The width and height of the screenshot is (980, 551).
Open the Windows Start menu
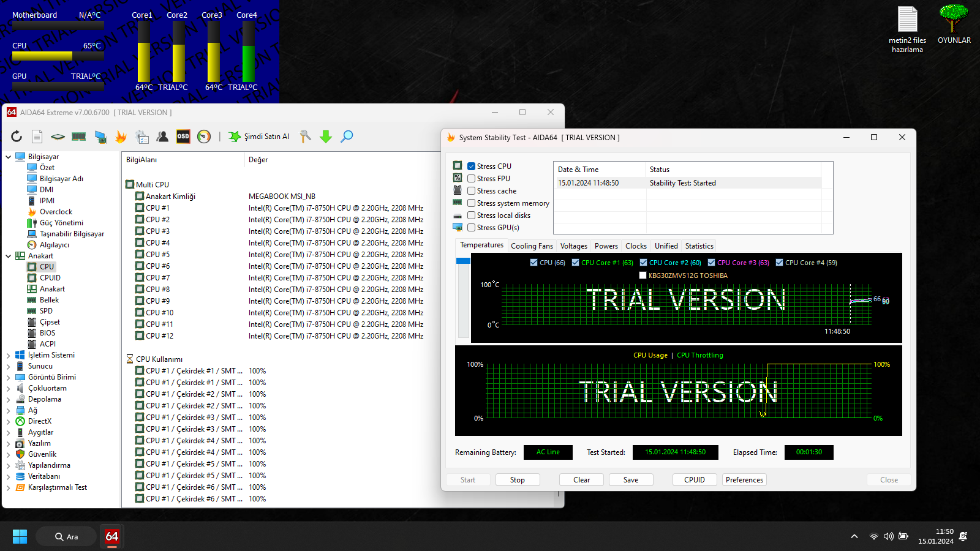tap(20, 536)
